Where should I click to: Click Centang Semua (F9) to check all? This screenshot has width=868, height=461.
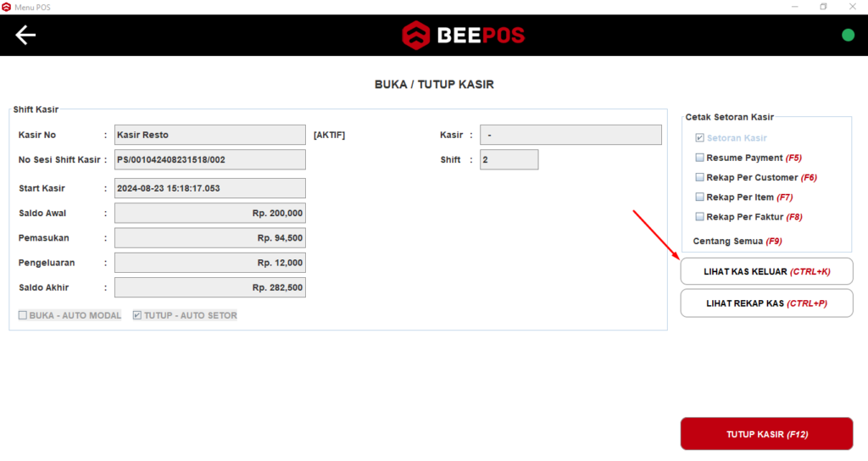[x=737, y=242]
